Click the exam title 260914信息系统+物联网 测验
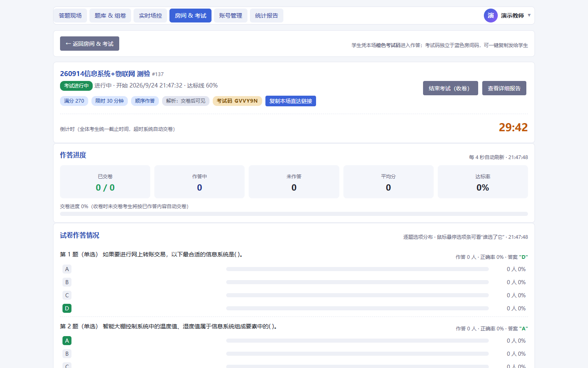Viewport: 588px width, 368px height. tap(105, 74)
